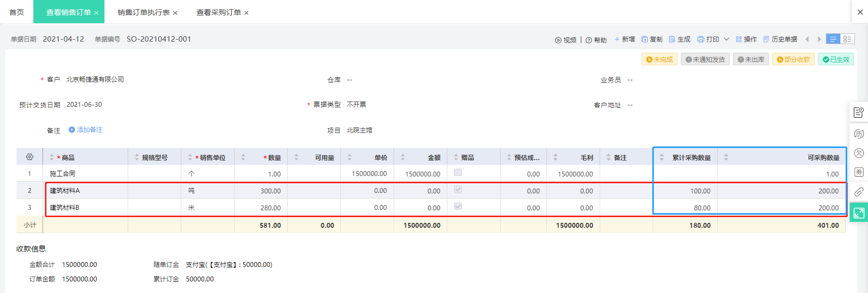
Task: Open the 操作 actions menu
Action: (x=746, y=39)
